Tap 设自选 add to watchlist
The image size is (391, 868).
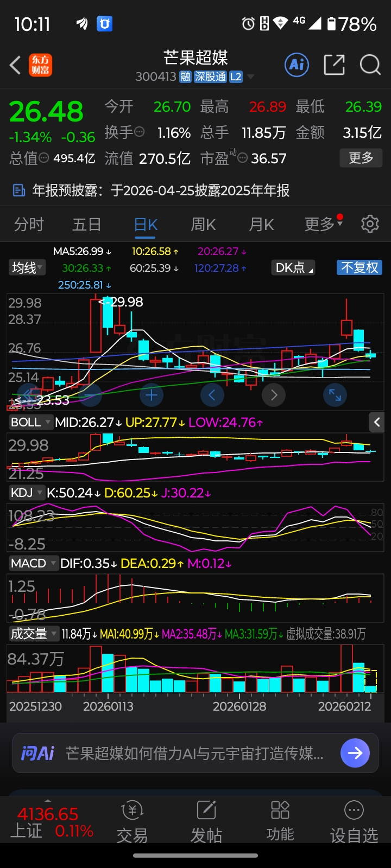click(x=354, y=822)
